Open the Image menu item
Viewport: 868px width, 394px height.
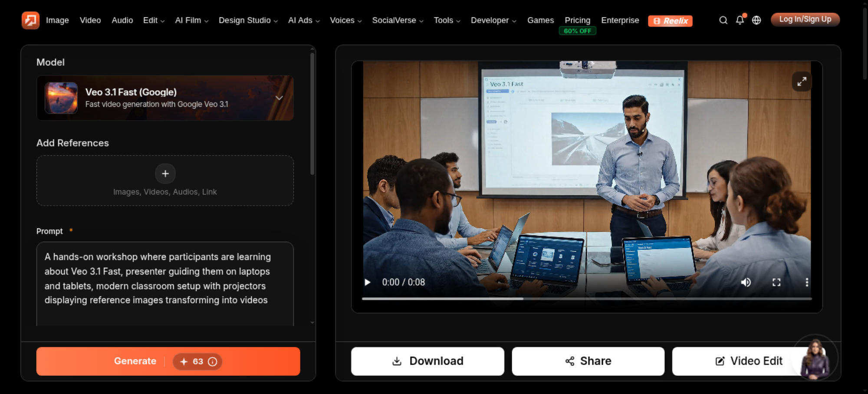pyautogui.click(x=57, y=20)
